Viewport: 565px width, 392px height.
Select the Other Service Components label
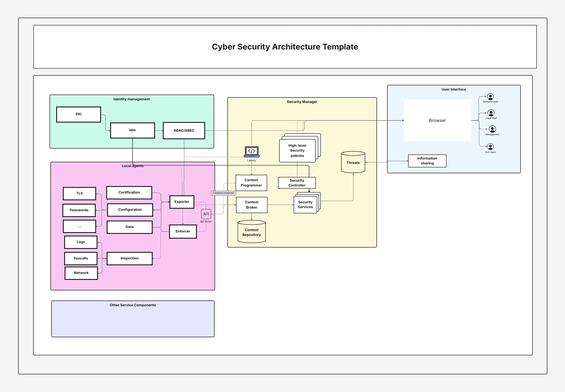(133, 305)
